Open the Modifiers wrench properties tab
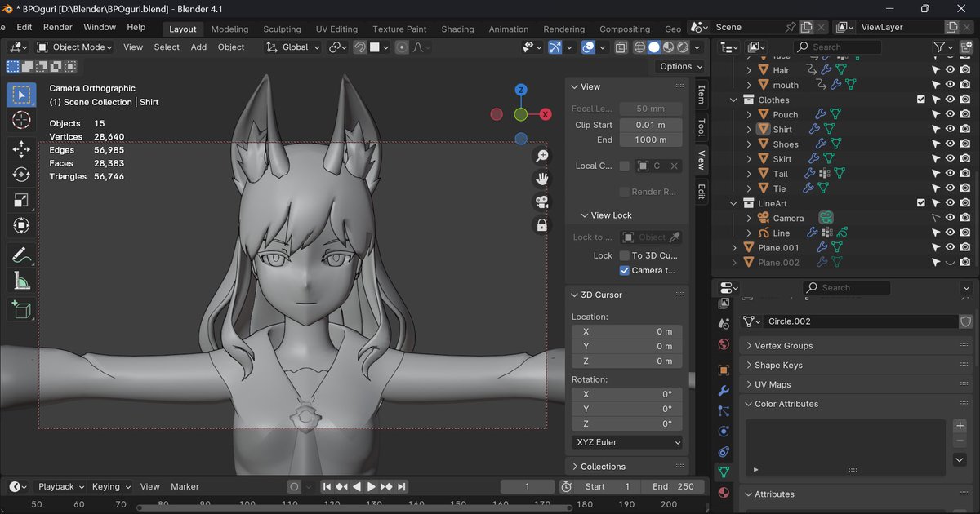 pos(724,391)
